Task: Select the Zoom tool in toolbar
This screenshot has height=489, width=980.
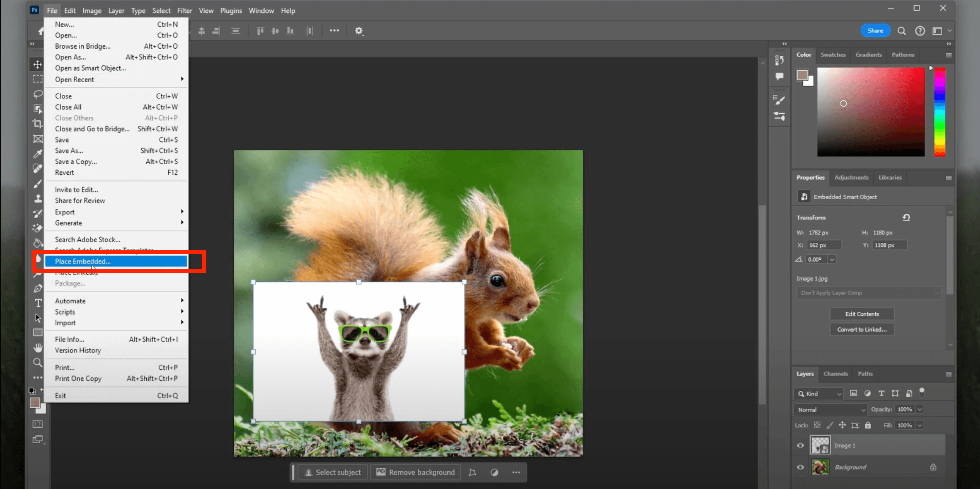Action: (x=38, y=363)
